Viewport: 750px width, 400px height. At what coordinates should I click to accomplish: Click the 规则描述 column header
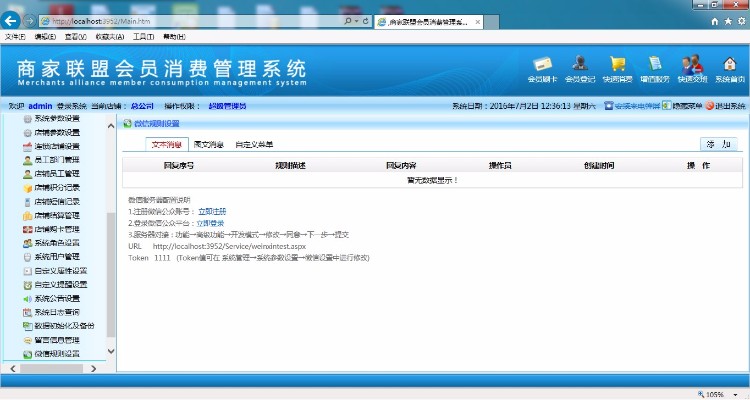(x=290, y=166)
